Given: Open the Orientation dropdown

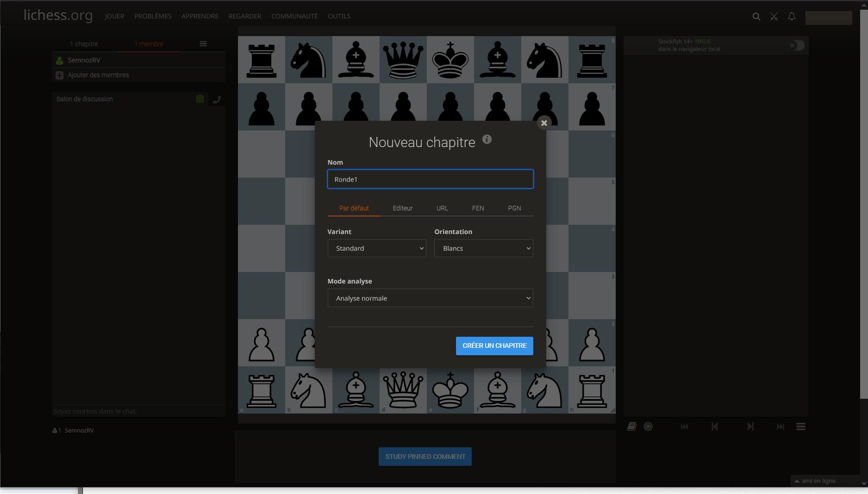Looking at the screenshot, I should click(483, 248).
